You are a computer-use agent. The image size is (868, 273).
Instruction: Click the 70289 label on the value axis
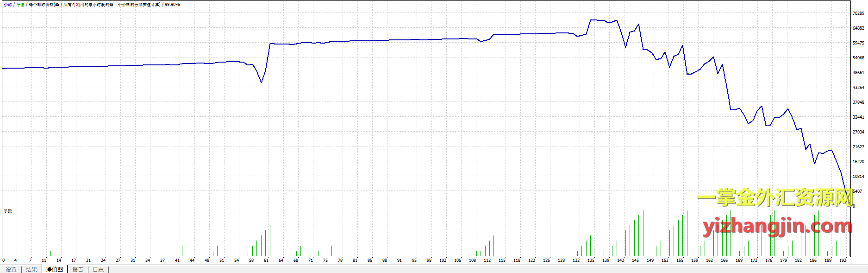(858, 13)
